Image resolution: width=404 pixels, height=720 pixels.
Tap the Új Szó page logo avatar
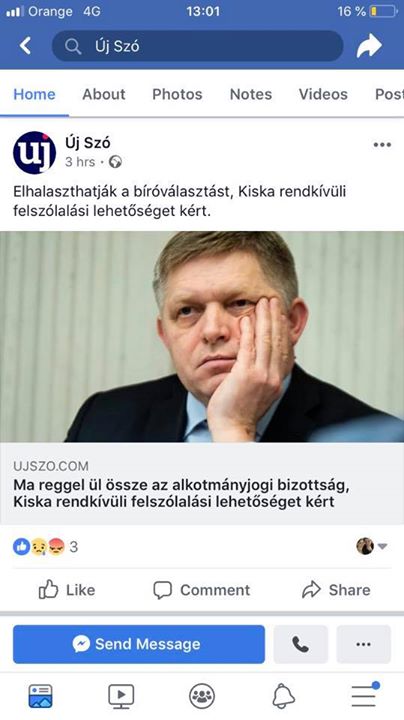pos(34,153)
